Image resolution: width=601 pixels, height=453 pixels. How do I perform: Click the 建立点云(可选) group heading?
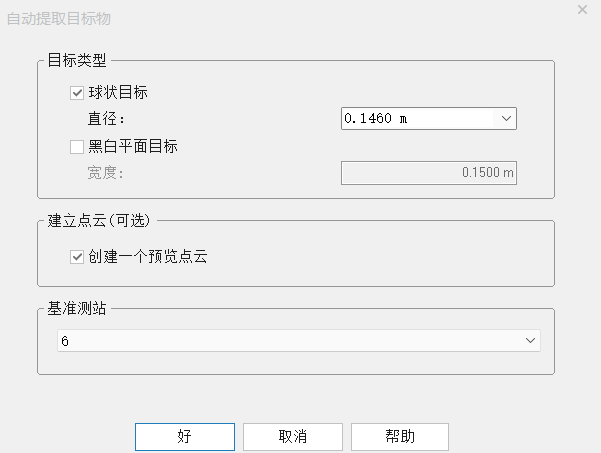[x=99, y=220]
